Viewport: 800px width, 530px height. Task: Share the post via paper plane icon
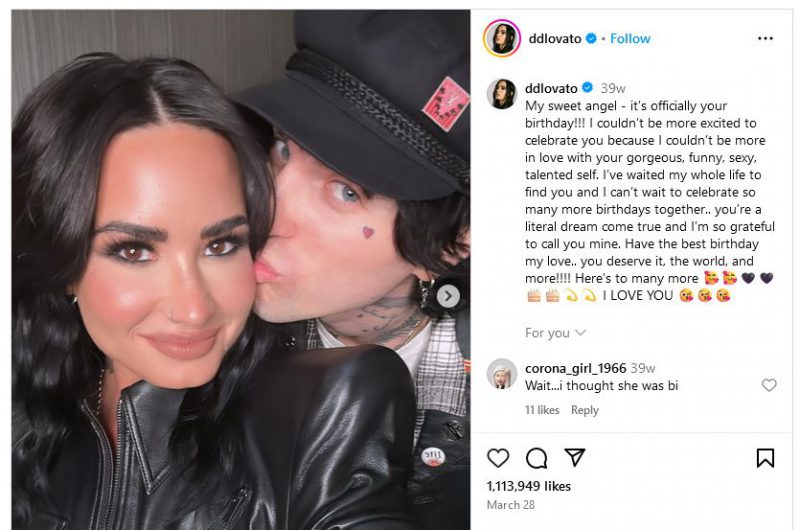click(x=574, y=457)
